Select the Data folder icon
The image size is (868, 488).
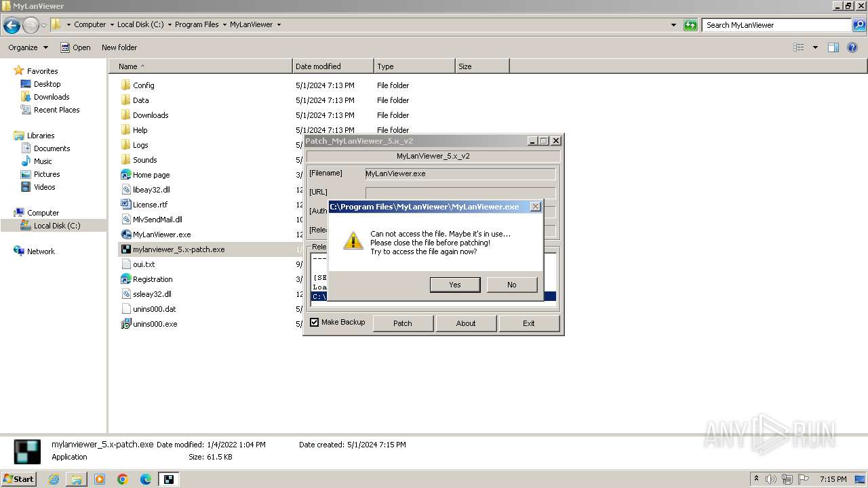point(125,100)
